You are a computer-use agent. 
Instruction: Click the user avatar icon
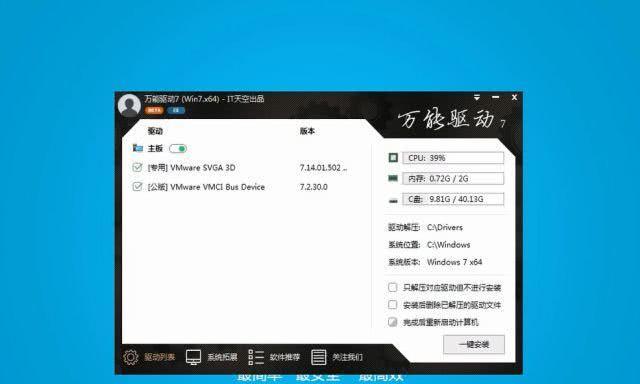pyautogui.click(x=129, y=105)
